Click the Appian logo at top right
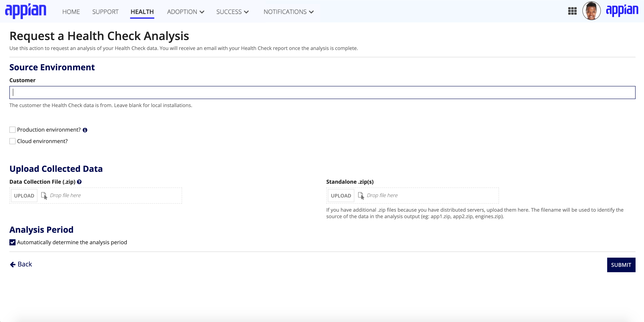This screenshot has height=322, width=644. [x=622, y=11]
